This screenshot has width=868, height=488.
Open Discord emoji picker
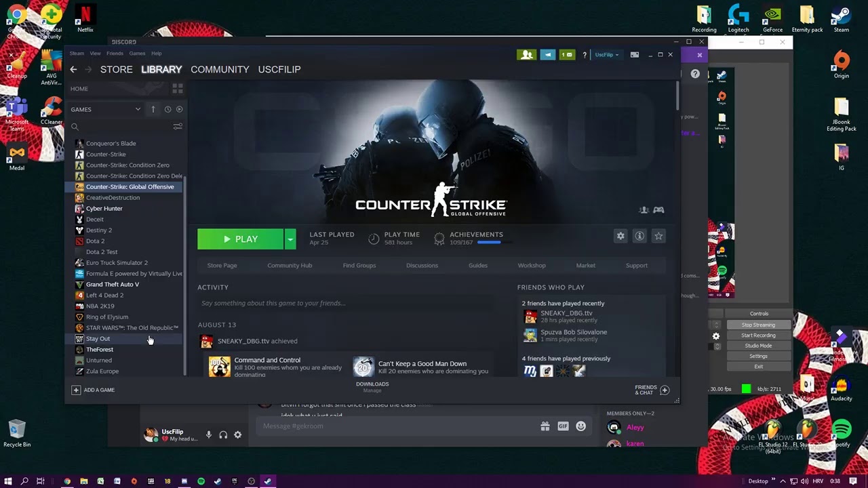tap(580, 426)
